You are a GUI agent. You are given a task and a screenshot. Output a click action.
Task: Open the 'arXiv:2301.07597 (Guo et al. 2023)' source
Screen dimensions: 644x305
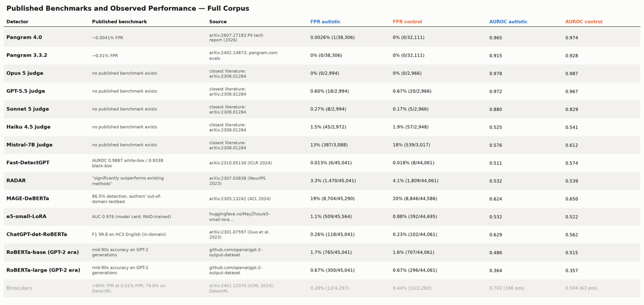pyautogui.click(x=239, y=235)
